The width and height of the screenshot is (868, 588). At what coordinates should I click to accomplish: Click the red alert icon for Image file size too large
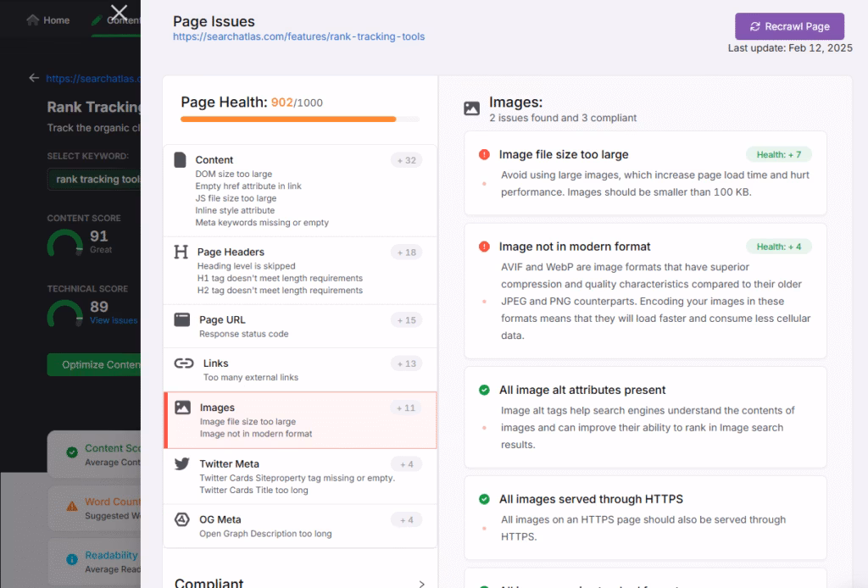484,154
